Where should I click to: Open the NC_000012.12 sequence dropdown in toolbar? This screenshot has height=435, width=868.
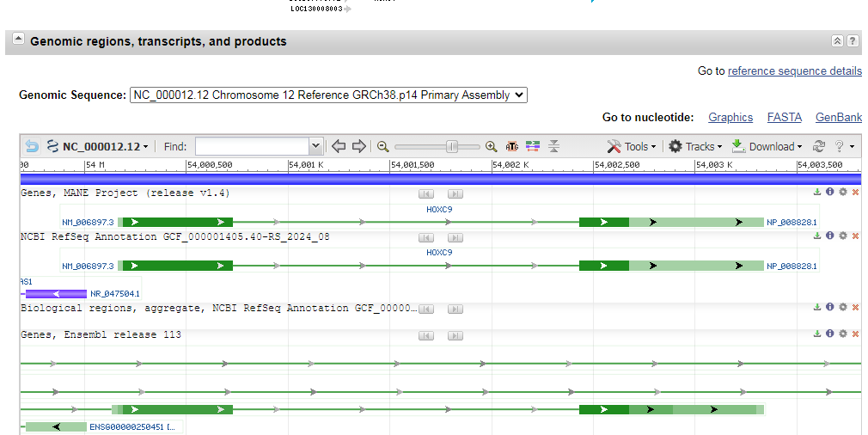pos(99,147)
